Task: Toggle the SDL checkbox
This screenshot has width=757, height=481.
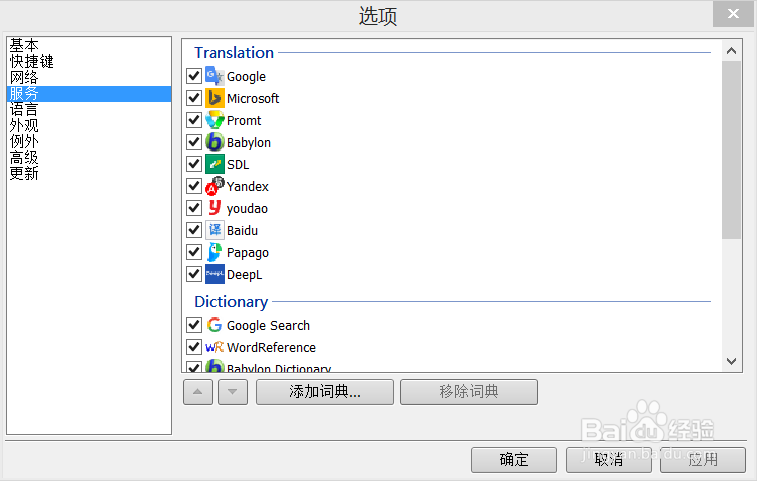Action: click(x=194, y=164)
